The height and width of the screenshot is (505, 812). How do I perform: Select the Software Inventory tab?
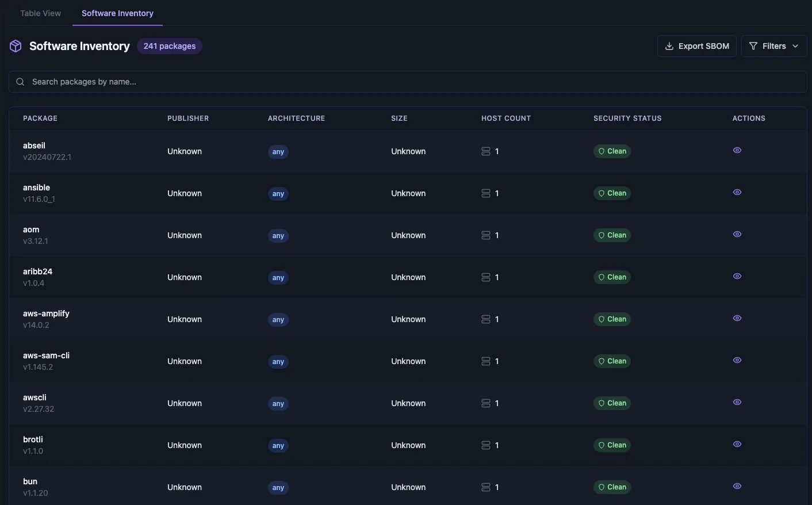[x=117, y=13]
